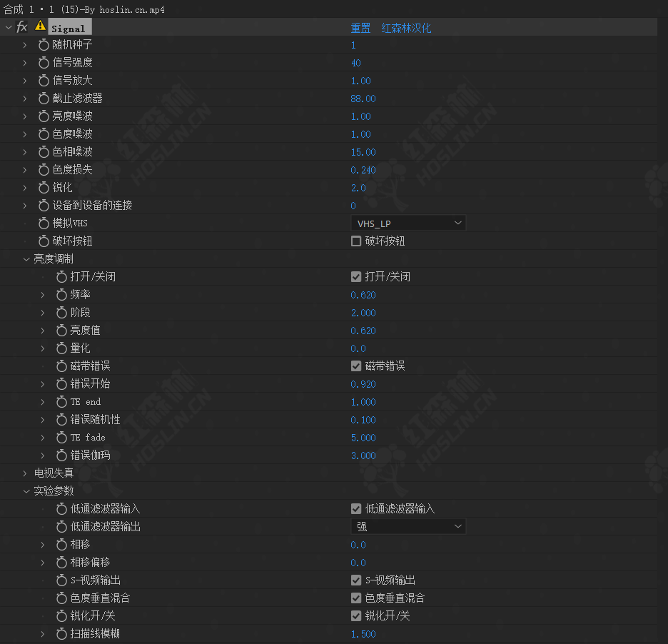Screen dimensions: 668x644
Task: Collapse the 亮度调制 group
Action: (x=26, y=259)
